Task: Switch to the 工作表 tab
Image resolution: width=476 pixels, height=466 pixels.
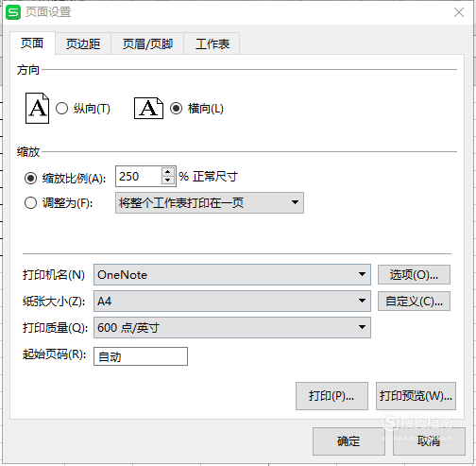Action: 212,43
